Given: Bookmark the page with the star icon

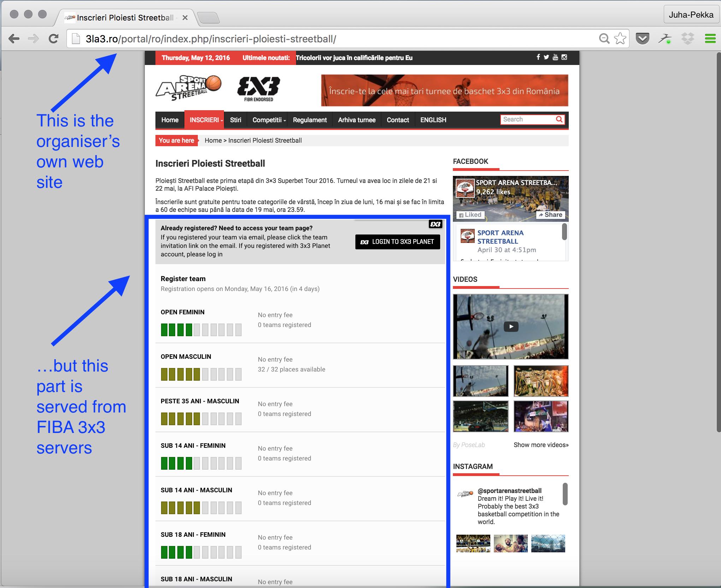Looking at the screenshot, I should (620, 38).
